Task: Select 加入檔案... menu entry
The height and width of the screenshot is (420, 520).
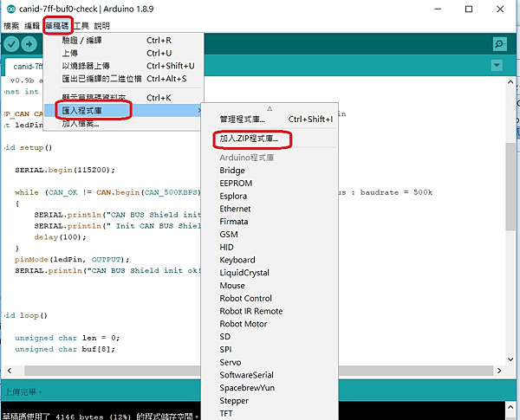Action: [x=123, y=124]
